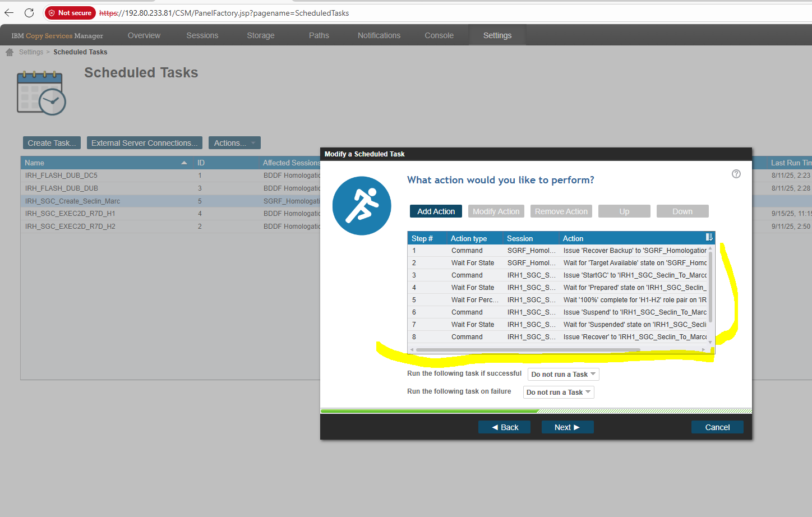Click the column settings icon in Action header

[x=709, y=238]
